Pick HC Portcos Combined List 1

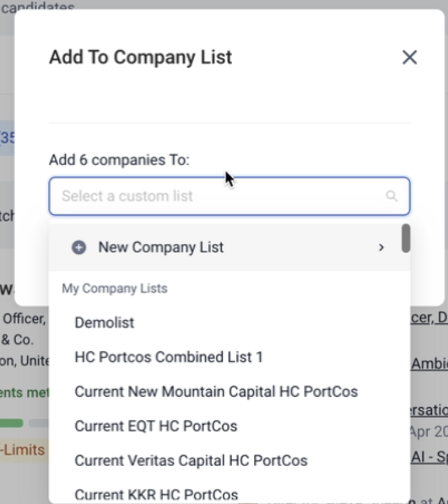coord(169,358)
